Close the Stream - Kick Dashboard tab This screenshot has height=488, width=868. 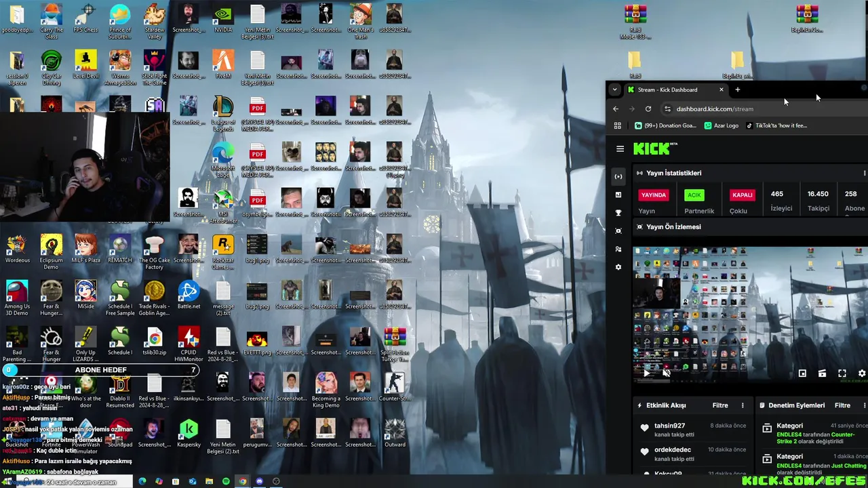click(x=721, y=89)
